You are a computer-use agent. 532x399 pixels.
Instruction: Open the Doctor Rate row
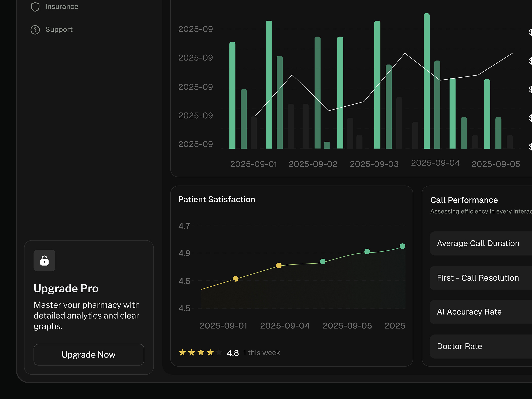(x=460, y=346)
